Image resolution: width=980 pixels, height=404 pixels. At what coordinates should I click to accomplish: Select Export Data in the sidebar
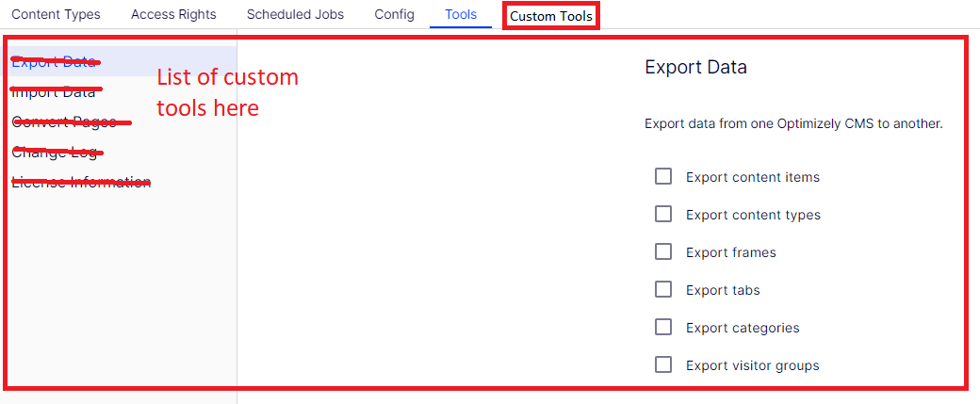click(54, 62)
